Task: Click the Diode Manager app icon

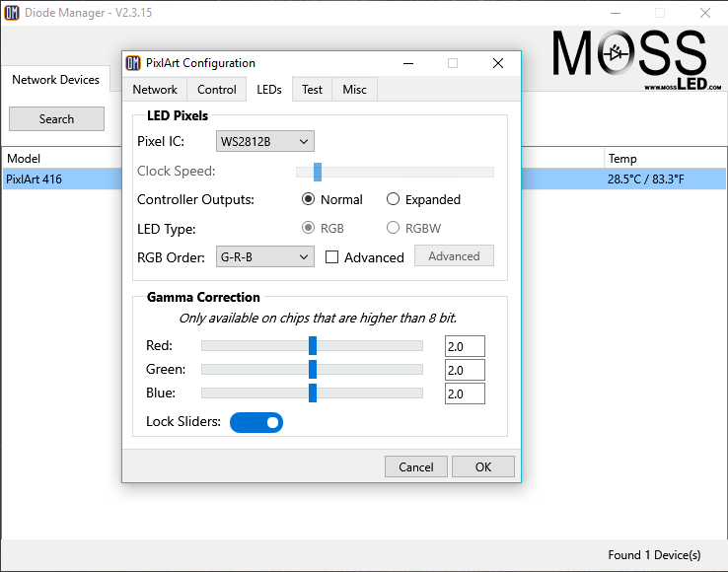Action: (12, 13)
